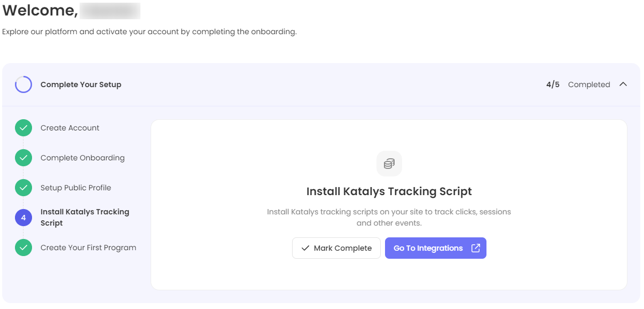
Task: Open the Create Your First Program step
Action: pos(88,248)
